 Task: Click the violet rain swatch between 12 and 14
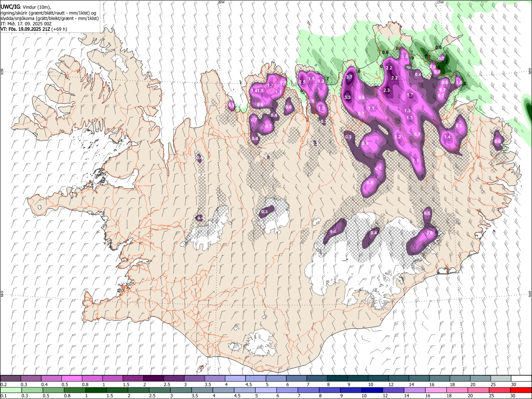tap(394, 390)
